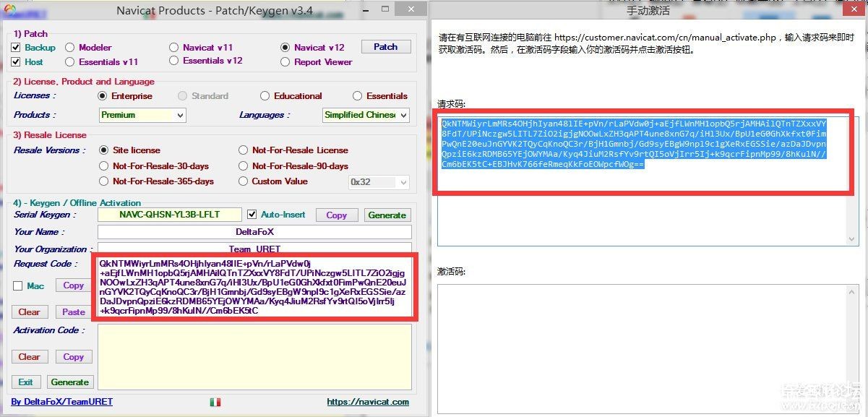Click the Your Name field containing DeltaFoX
Screen dimensions: 868x417
[x=254, y=232]
